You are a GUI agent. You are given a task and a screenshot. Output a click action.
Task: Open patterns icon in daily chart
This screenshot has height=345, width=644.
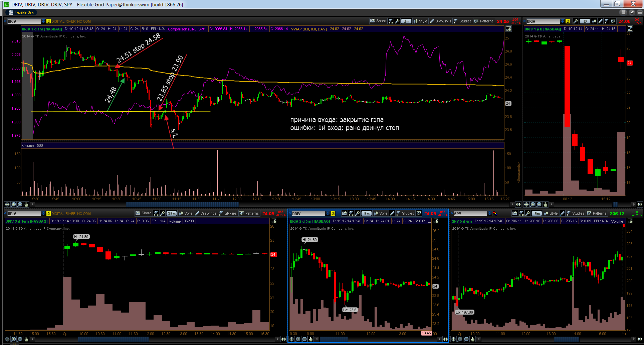pyautogui.click(x=613, y=21)
